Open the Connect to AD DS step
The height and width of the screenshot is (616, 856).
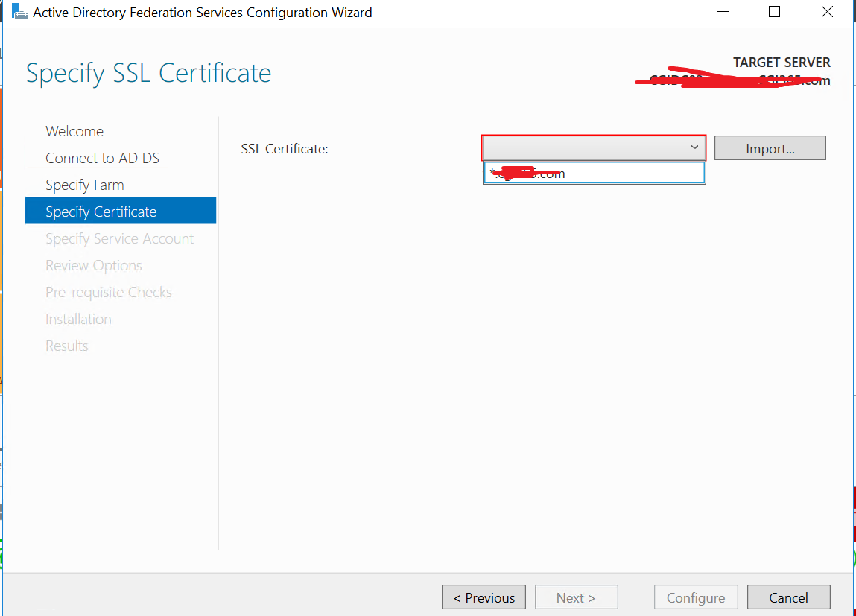point(102,158)
